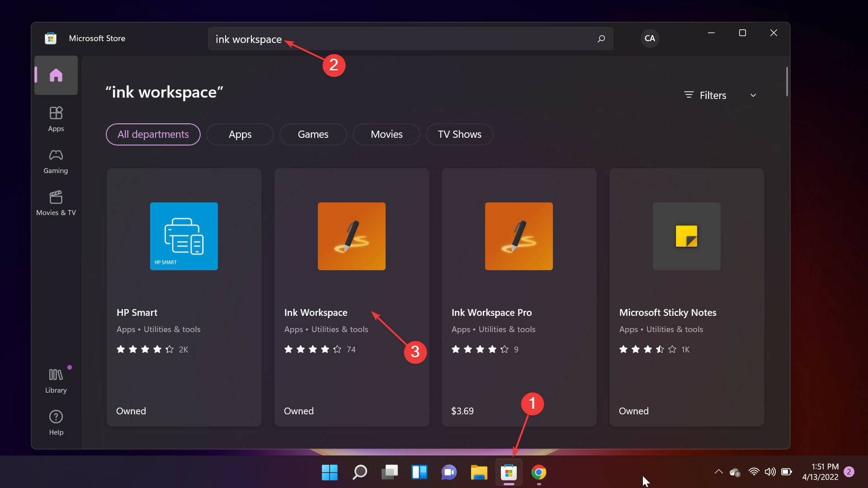Screen dimensions: 868x488
Task: Open the Microsoft Store icon on the taskbar
Action: [509, 472]
